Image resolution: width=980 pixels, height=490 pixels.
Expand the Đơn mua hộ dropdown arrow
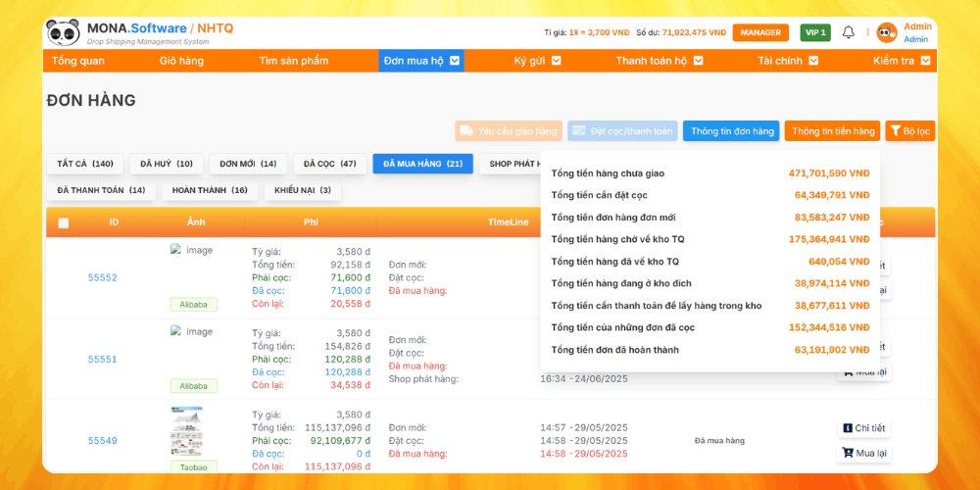coord(456,61)
